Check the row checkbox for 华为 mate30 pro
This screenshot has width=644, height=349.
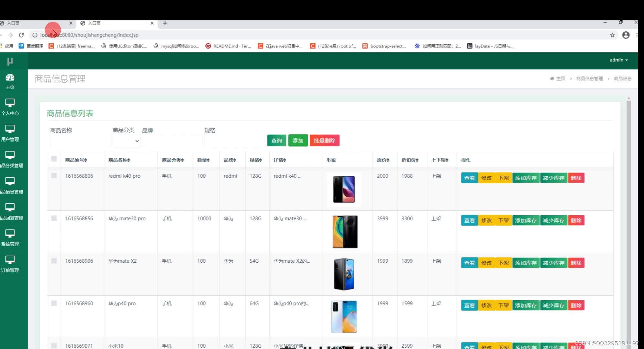[54, 218]
